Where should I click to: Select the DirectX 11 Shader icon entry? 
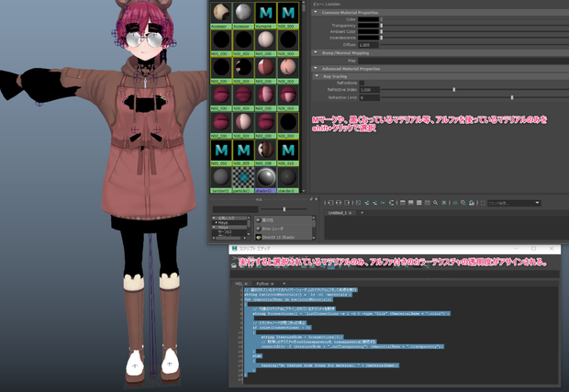[x=259, y=238]
